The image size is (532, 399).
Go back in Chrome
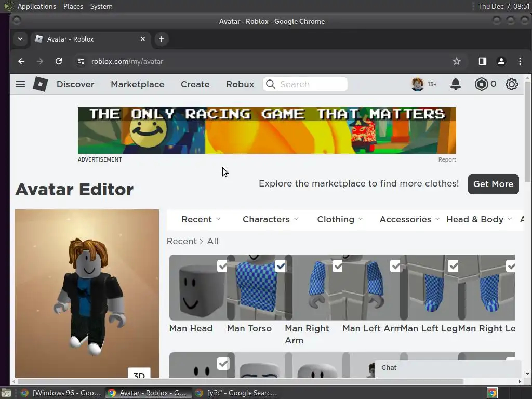(21, 61)
